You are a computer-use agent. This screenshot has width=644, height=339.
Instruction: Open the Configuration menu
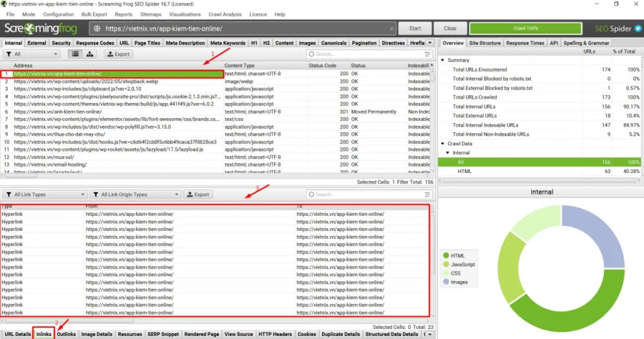point(58,14)
